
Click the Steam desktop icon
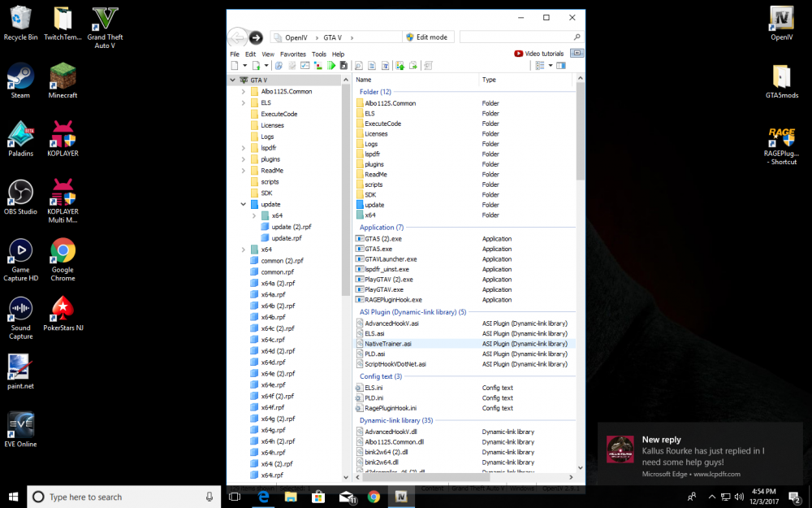click(20, 80)
